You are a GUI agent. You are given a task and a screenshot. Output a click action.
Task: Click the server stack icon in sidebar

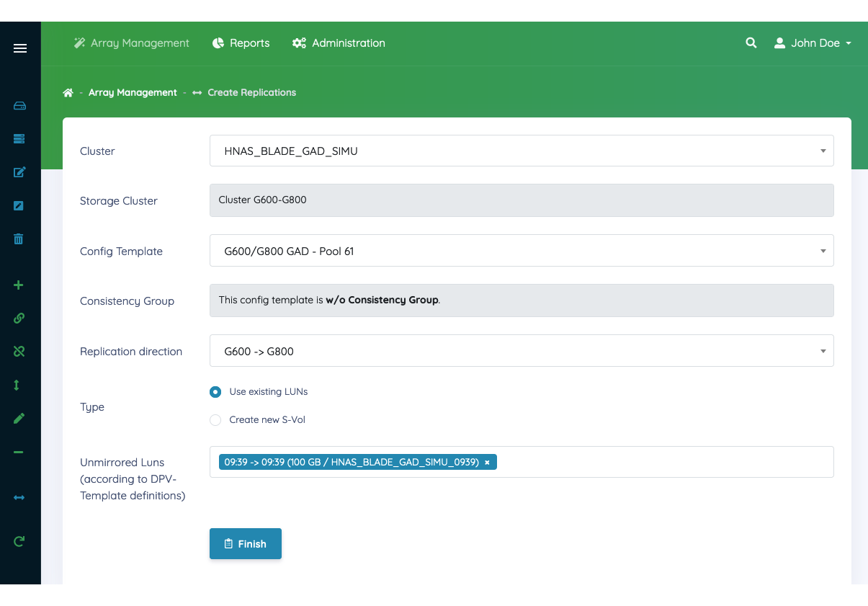pyautogui.click(x=19, y=138)
